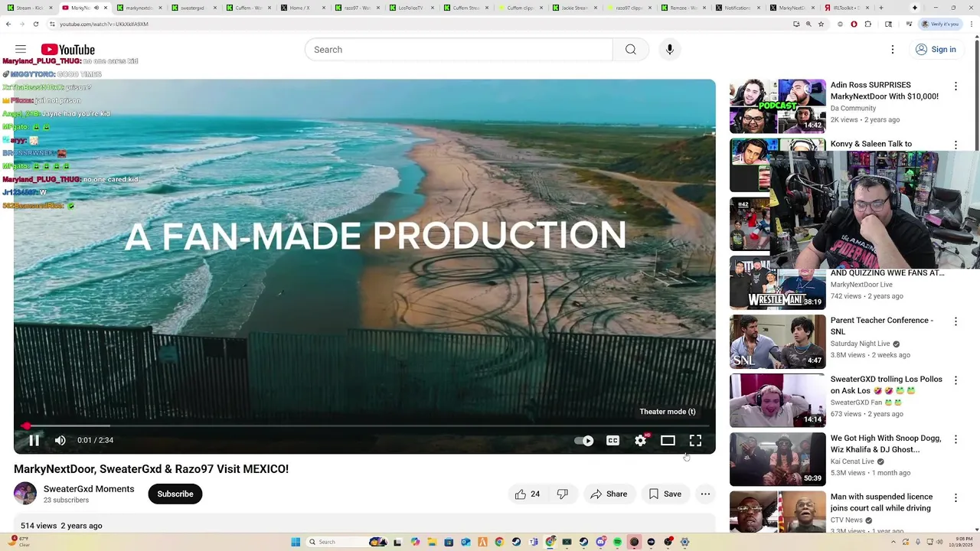Focus the YouTube search field
This screenshot has width=980, height=551.
click(459, 50)
